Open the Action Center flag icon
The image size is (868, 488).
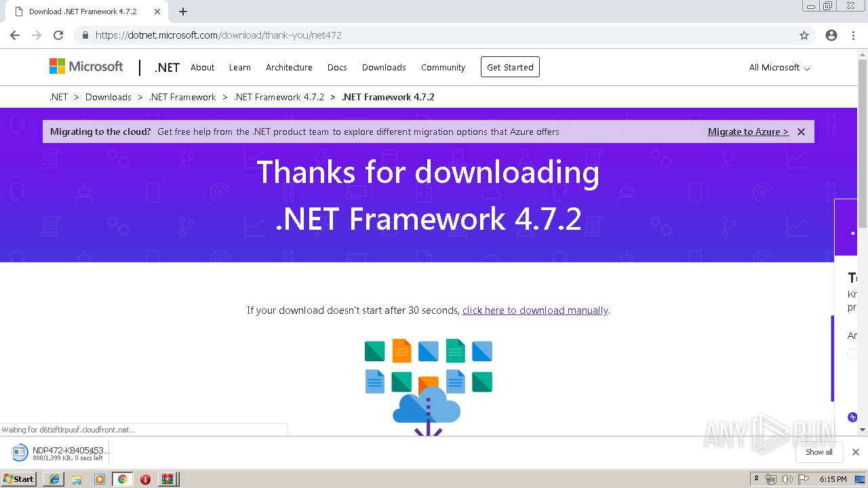803,479
